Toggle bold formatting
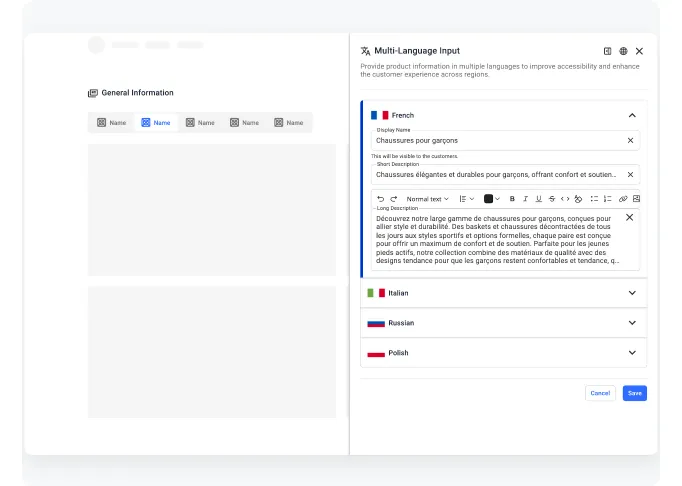The height and width of the screenshot is (486, 682). point(512,199)
